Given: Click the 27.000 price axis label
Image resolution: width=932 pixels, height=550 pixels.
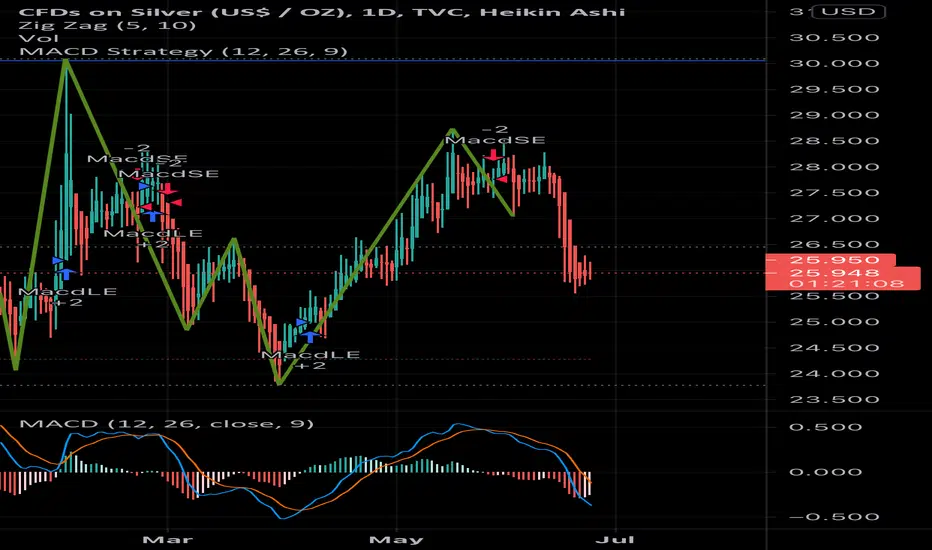Looking at the screenshot, I should (834, 218).
